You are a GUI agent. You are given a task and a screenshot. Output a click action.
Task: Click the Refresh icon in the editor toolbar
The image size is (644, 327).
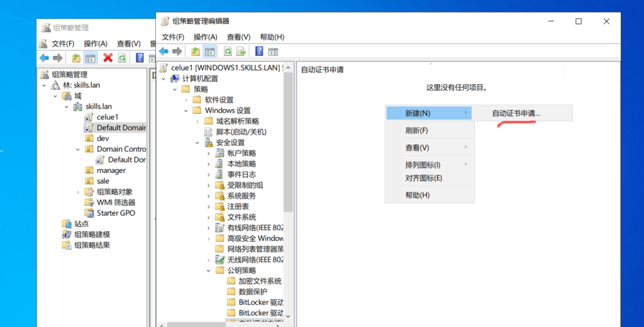pos(228,52)
